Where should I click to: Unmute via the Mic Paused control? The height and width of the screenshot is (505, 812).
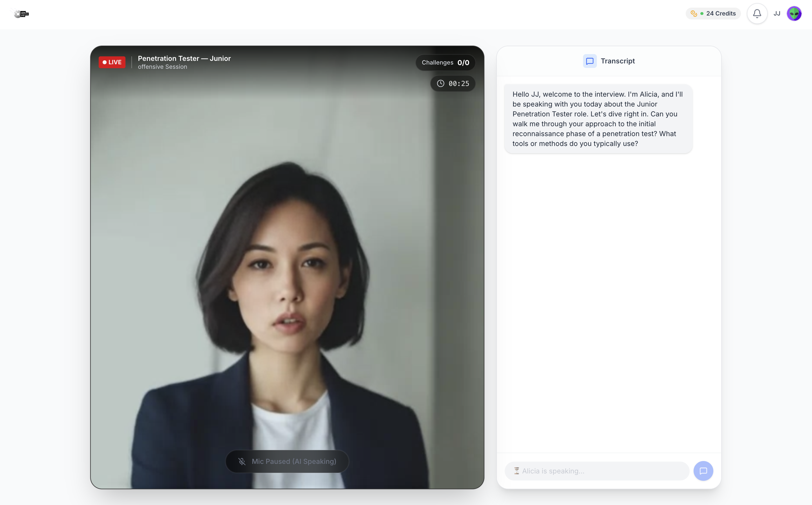[x=287, y=461]
